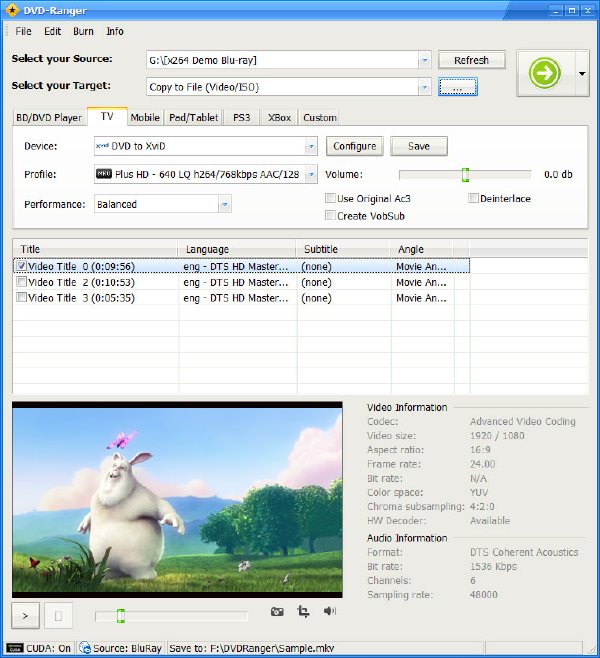Switch to the Custom tab
The height and width of the screenshot is (658, 600).
(x=320, y=118)
